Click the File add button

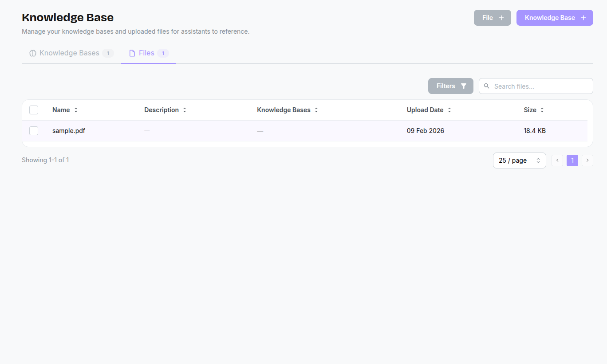pyautogui.click(x=493, y=18)
